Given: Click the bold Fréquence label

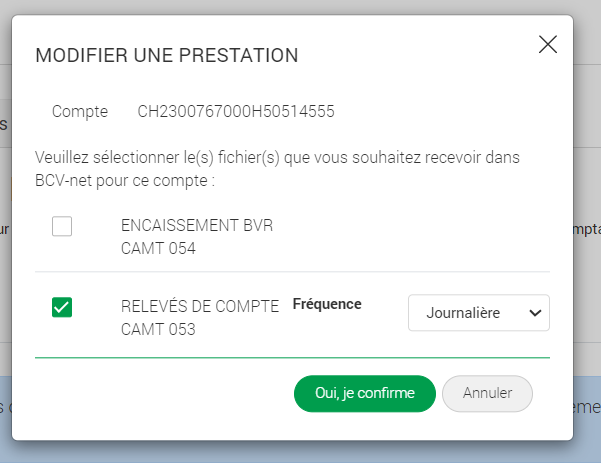Looking at the screenshot, I should point(327,304).
